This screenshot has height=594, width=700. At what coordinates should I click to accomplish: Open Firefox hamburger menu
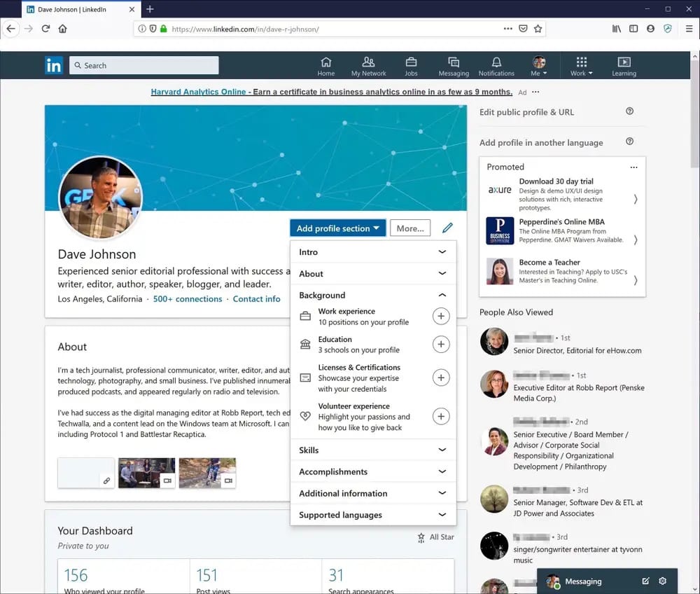point(689,29)
